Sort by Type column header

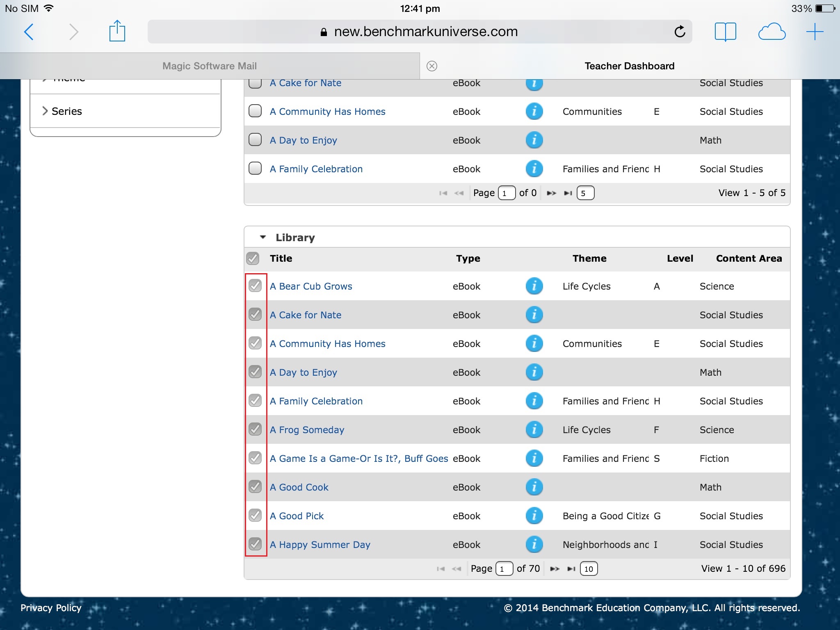[468, 258]
